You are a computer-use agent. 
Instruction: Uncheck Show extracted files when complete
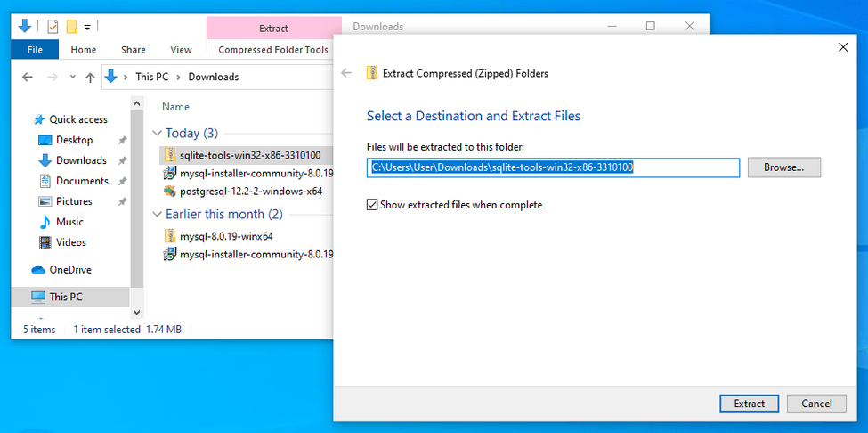point(372,205)
